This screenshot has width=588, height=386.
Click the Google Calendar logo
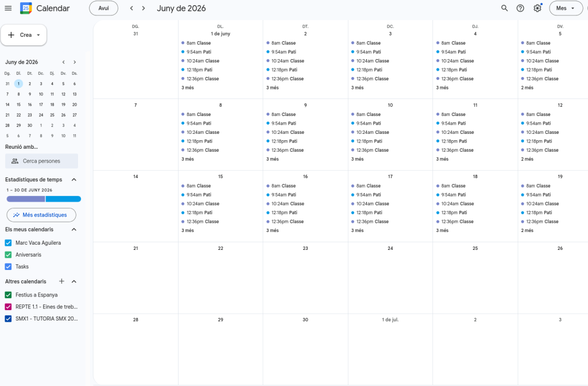26,8
